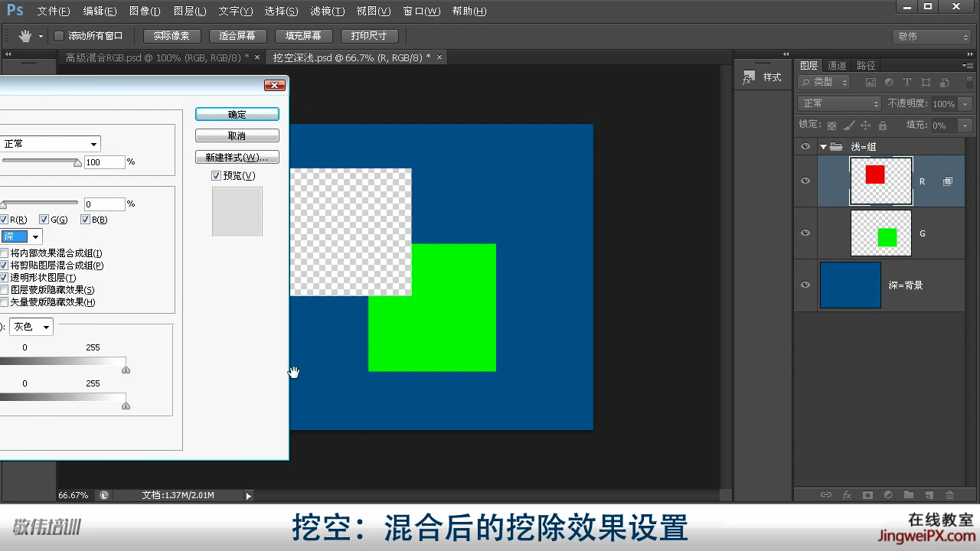Click the 取消 button
Viewport: 980px width, 551px height.
click(x=237, y=135)
